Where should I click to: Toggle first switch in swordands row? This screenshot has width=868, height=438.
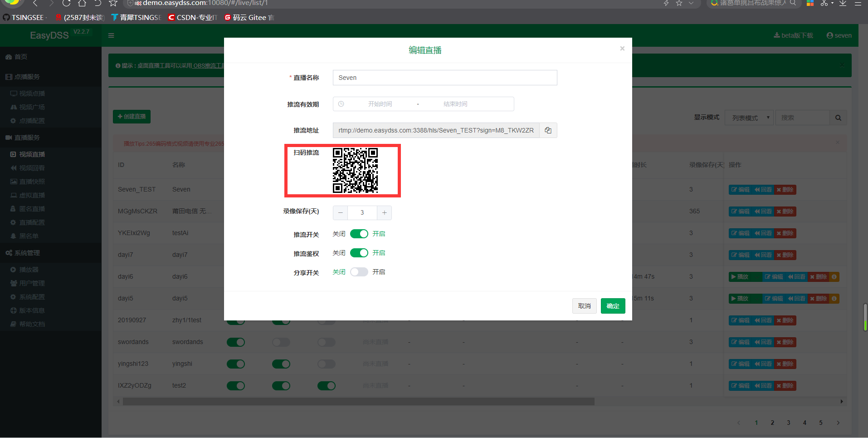236,342
